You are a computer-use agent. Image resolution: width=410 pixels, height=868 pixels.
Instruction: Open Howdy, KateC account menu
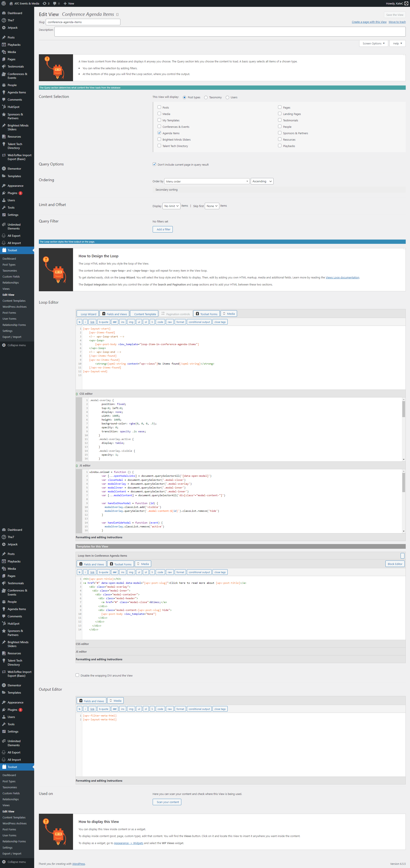397,3
